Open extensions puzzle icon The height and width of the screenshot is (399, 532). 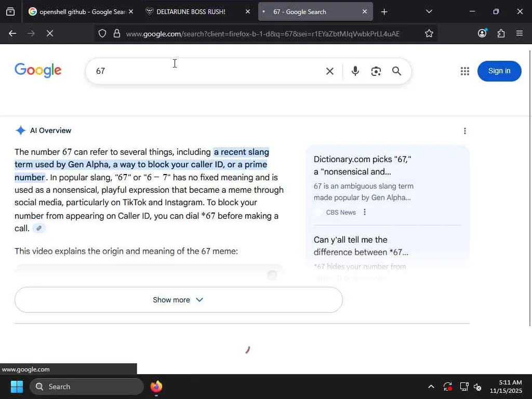pos(501,34)
